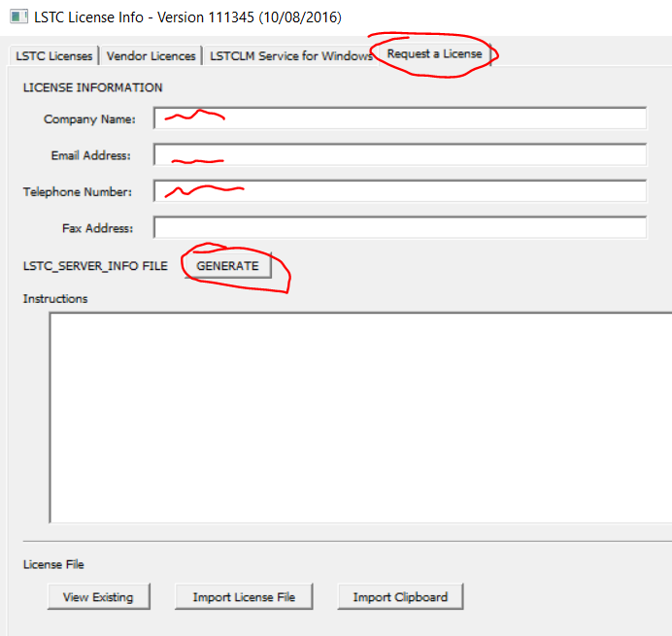Click the Fax Address input field
Screen dimensions: 672x636
[400, 227]
